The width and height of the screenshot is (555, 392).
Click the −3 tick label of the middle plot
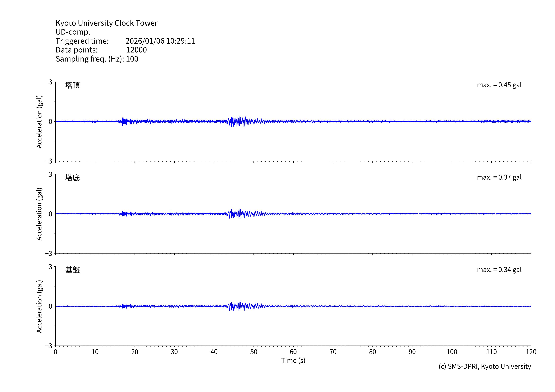point(49,253)
